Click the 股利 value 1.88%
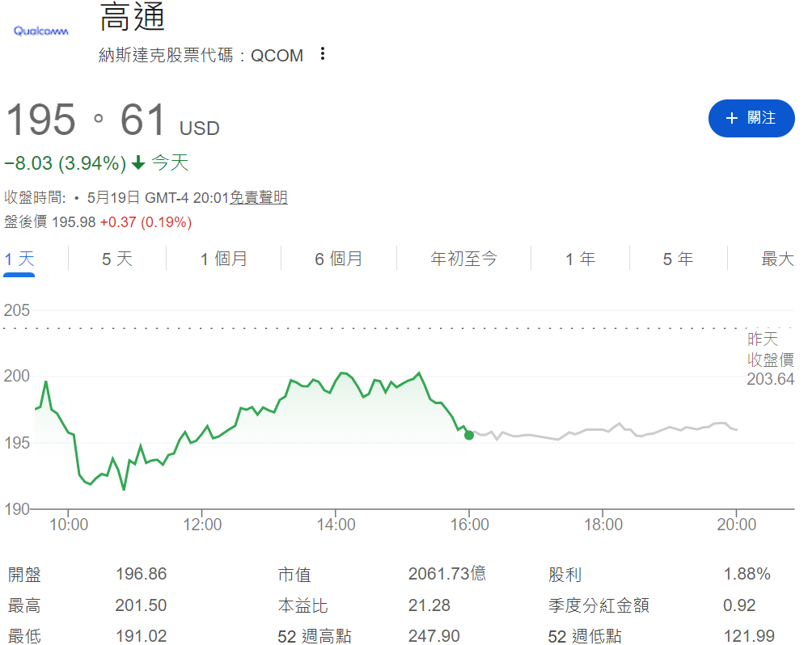Image resolution: width=812 pixels, height=645 pixels. tap(746, 574)
